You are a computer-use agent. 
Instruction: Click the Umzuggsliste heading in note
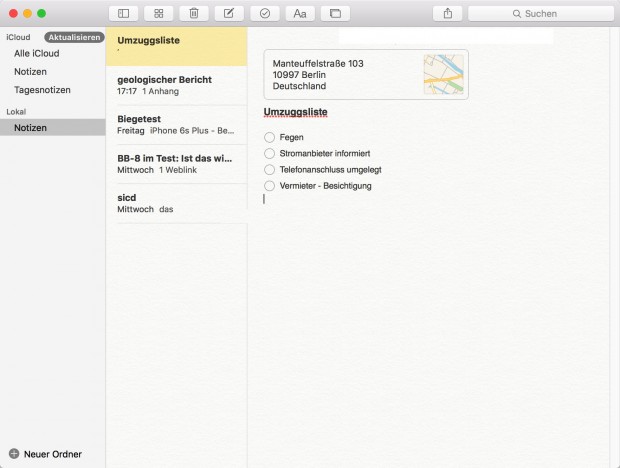click(295, 112)
